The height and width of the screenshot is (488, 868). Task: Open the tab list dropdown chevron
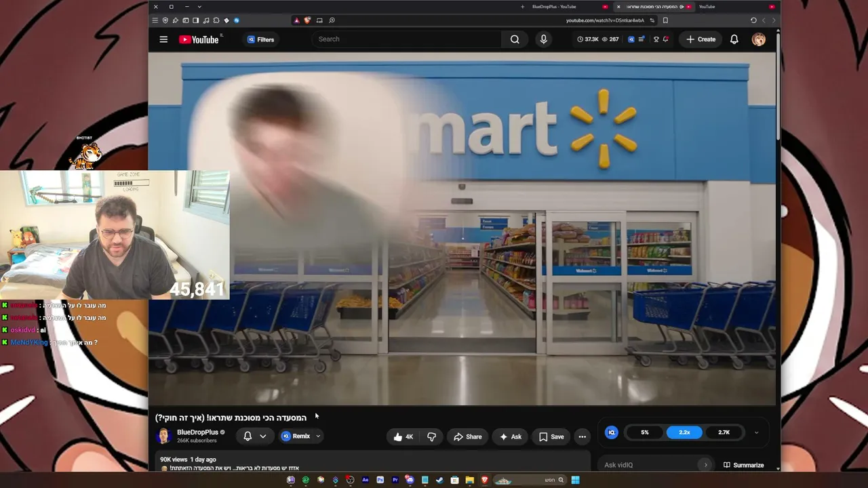point(199,7)
